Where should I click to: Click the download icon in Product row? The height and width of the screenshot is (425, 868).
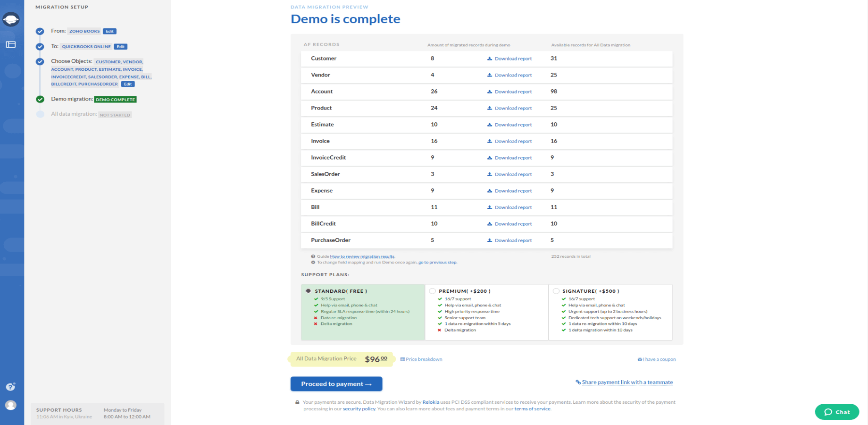(x=490, y=108)
